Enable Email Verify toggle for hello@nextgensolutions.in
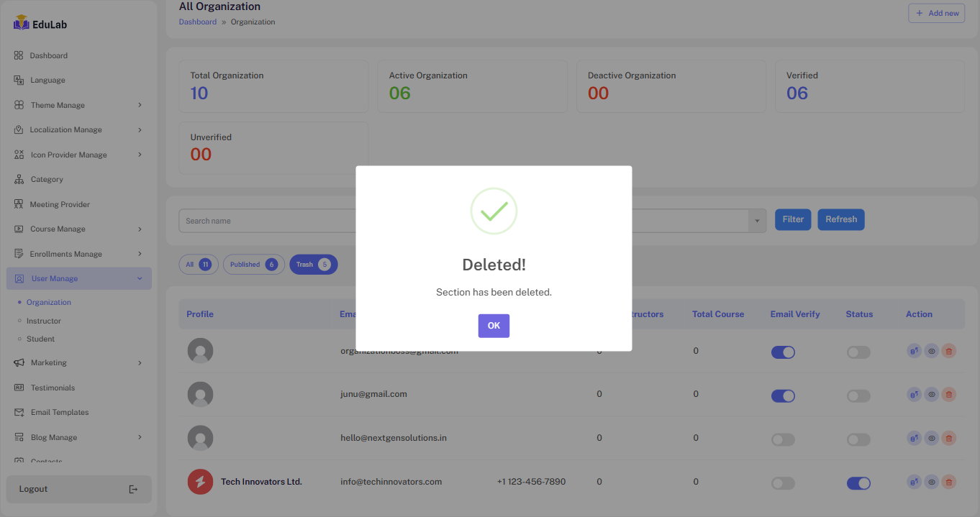The height and width of the screenshot is (517, 980). click(783, 439)
